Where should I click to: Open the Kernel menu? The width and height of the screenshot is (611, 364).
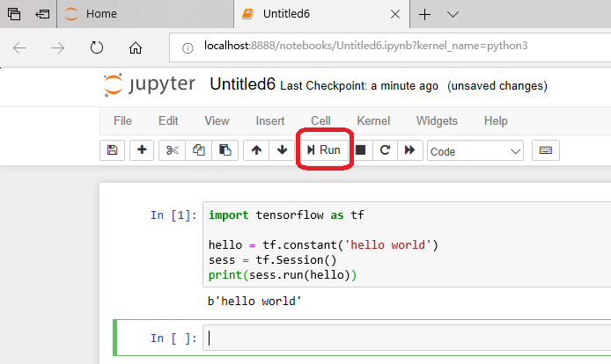click(x=373, y=121)
